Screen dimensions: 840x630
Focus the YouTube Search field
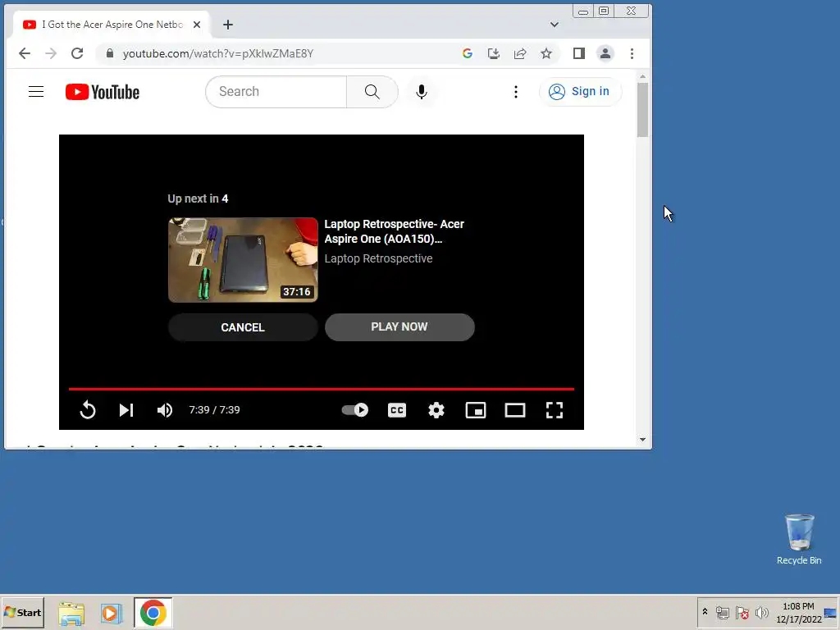pyautogui.click(x=276, y=92)
